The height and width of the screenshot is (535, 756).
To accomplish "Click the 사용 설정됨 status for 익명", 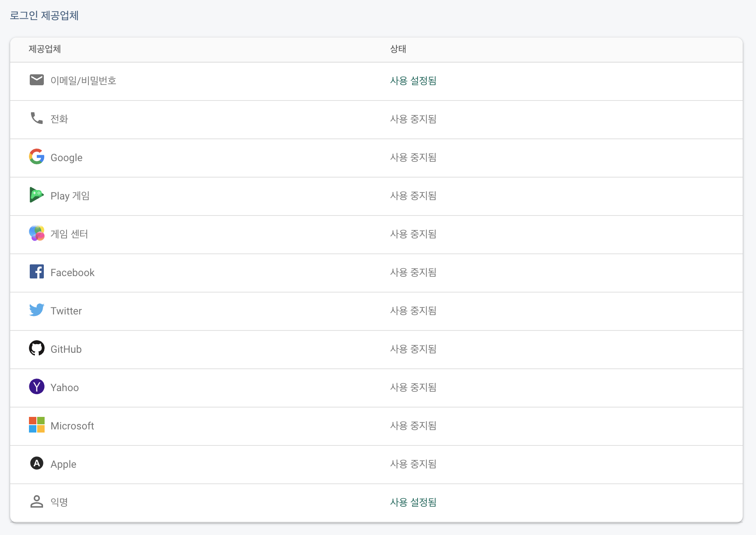I will pos(413,502).
